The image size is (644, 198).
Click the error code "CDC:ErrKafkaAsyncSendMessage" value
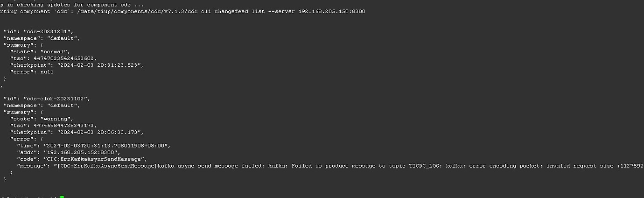click(95, 159)
